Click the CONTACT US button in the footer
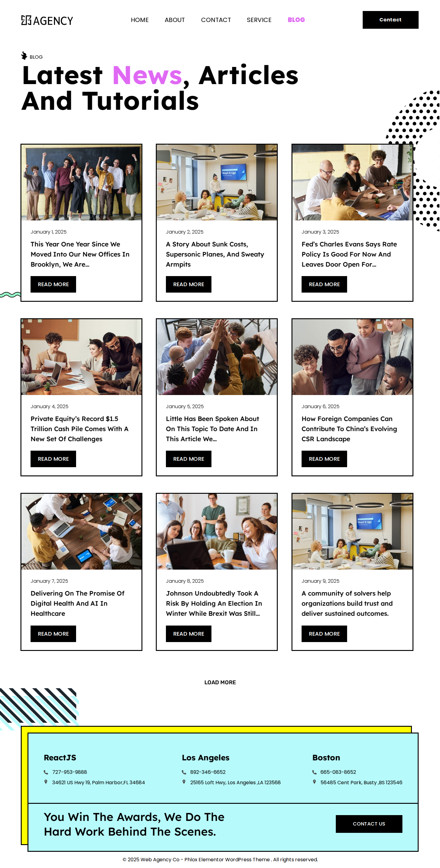The width and height of the screenshot is (440, 868). (369, 824)
